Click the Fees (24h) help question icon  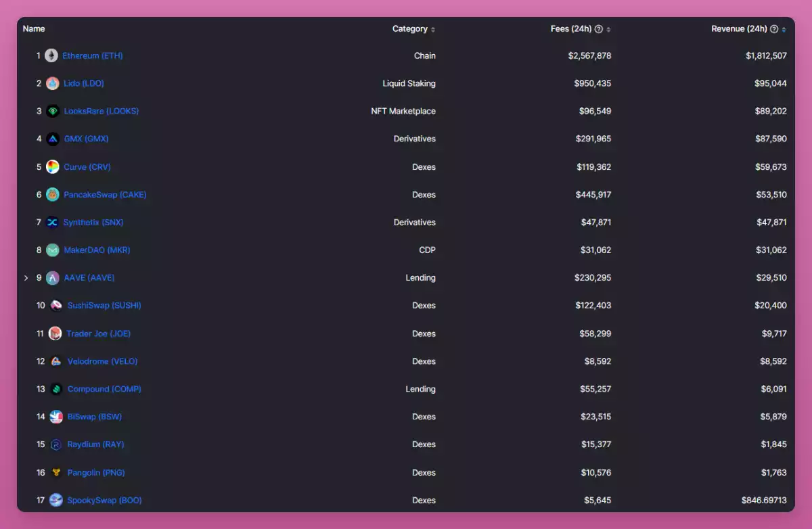coord(598,29)
